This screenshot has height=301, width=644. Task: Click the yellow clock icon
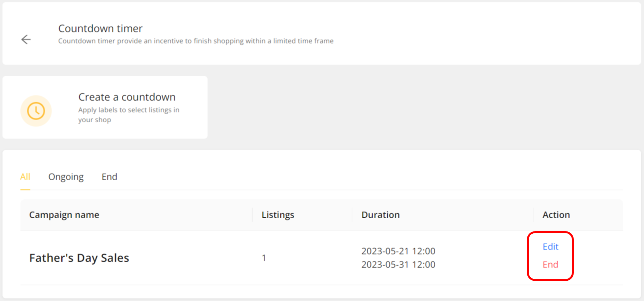(x=36, y=111)
